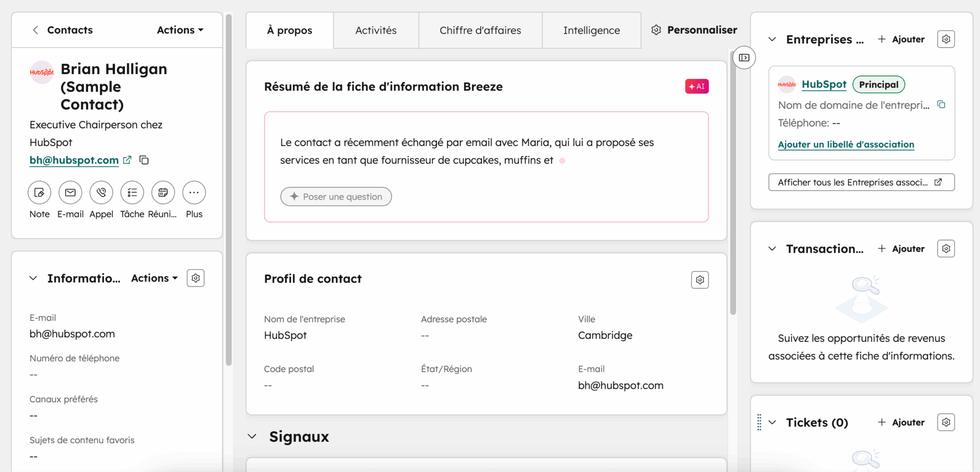
Task: Click Poser une question button
Action: (336, 197)
